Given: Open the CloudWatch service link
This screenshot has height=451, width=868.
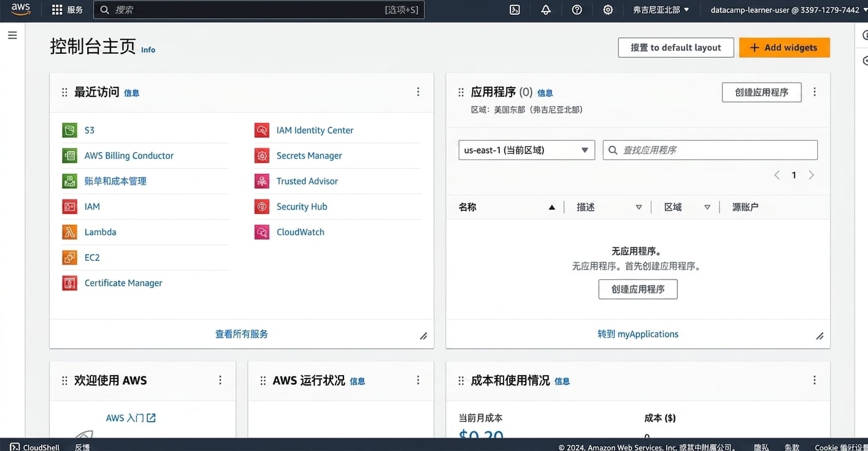Looking at the screenshot, I should pyautogui.click(x=301, y=232).
